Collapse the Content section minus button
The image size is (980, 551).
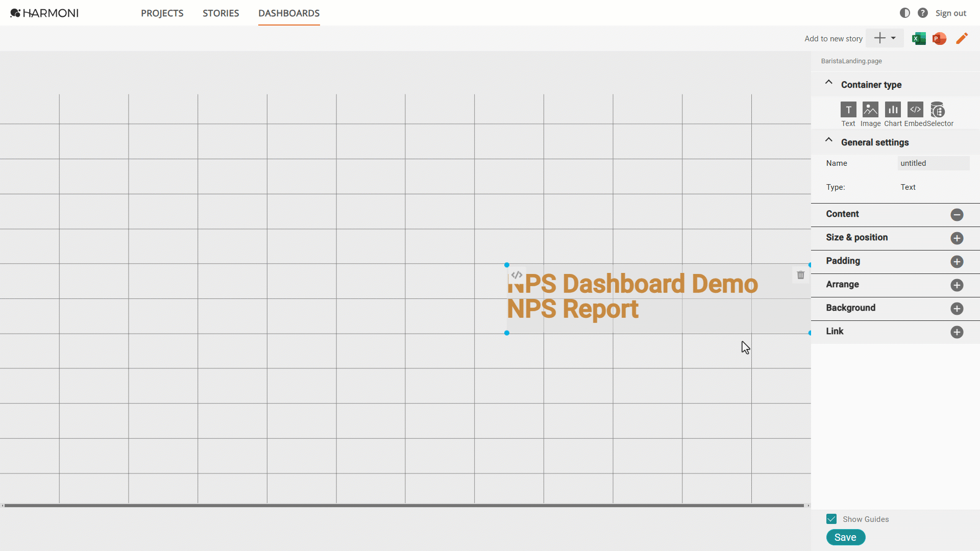coord(957,215)
